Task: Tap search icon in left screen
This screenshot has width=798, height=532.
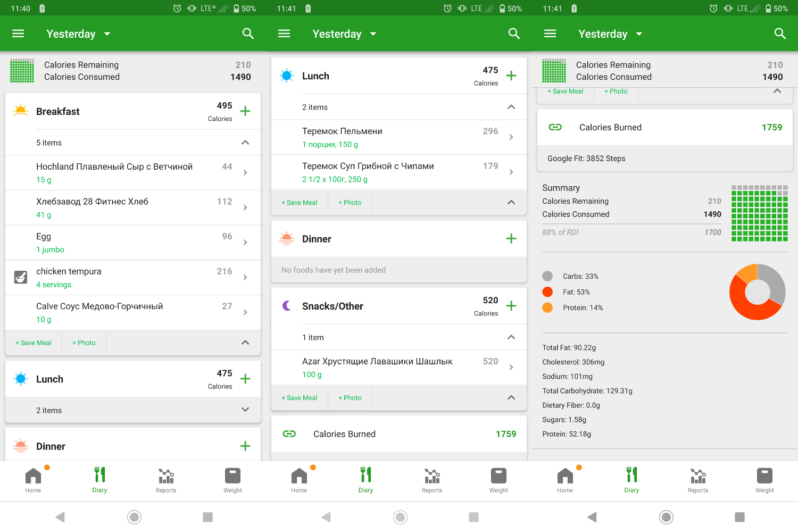Action: click(248, 34)
